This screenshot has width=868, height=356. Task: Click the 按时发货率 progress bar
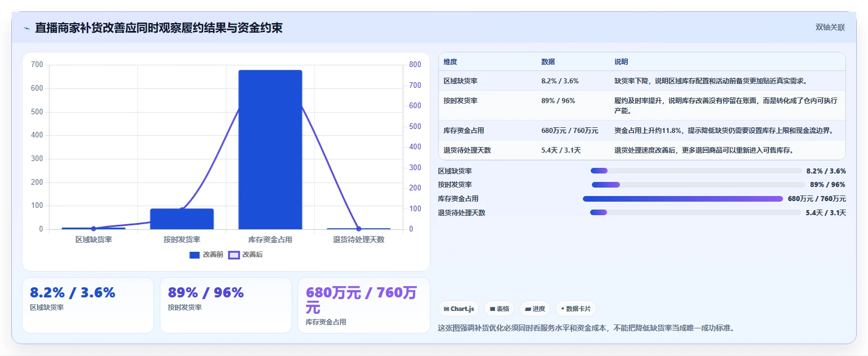698,185
